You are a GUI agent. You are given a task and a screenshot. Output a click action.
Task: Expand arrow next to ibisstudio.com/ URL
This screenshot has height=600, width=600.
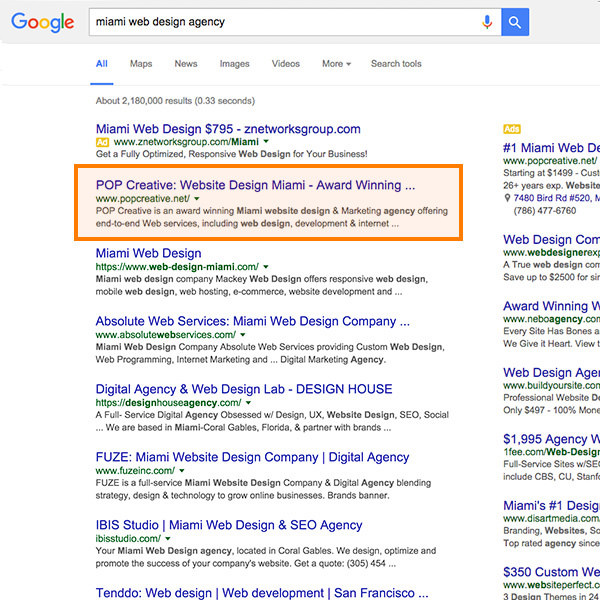click(x=168, y=539)
